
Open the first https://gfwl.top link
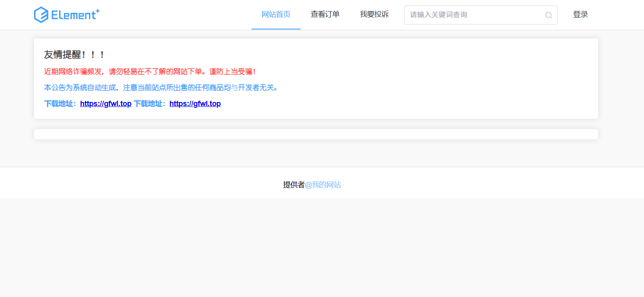click(x=106, y=104)
